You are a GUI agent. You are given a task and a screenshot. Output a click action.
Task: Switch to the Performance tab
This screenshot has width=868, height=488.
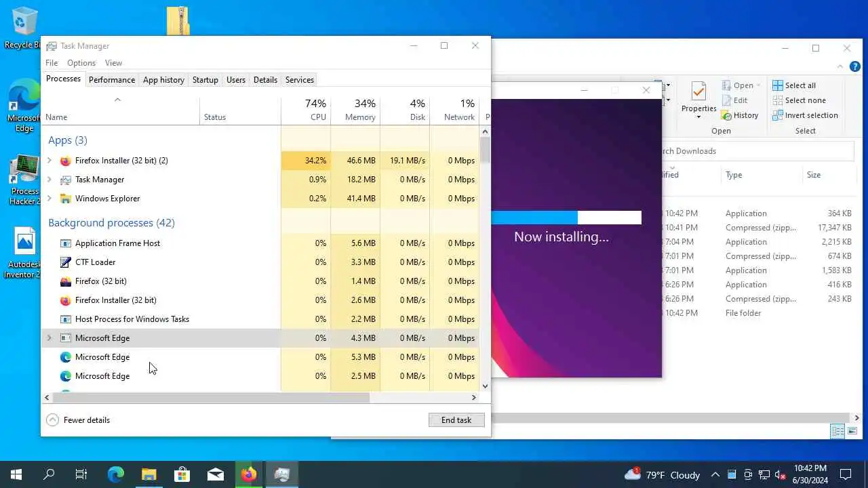(x=112, y=80)
